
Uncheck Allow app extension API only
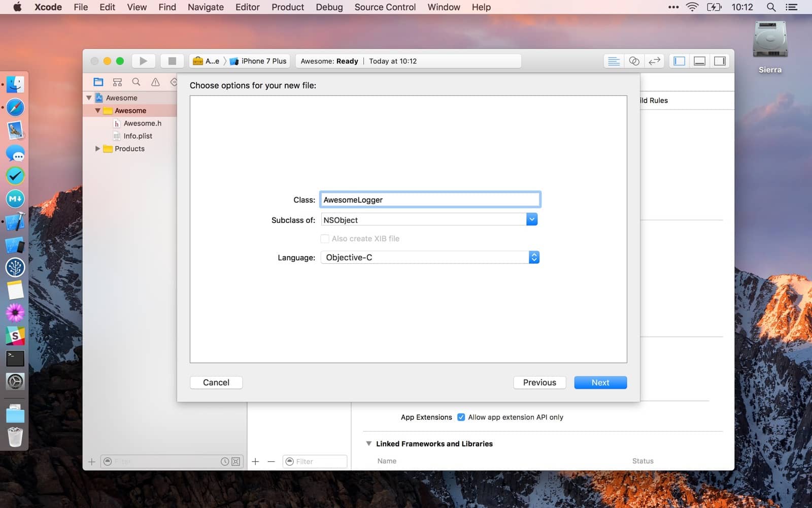click(461, 417)
